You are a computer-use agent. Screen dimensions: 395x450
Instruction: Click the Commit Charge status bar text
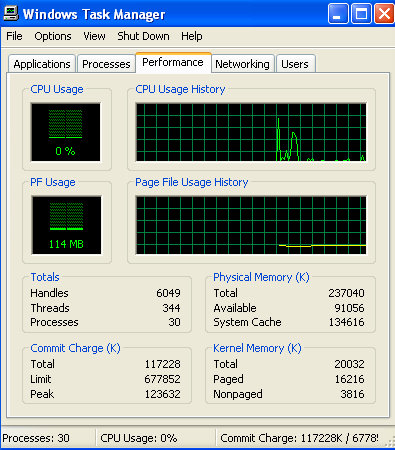coord(299,438)
